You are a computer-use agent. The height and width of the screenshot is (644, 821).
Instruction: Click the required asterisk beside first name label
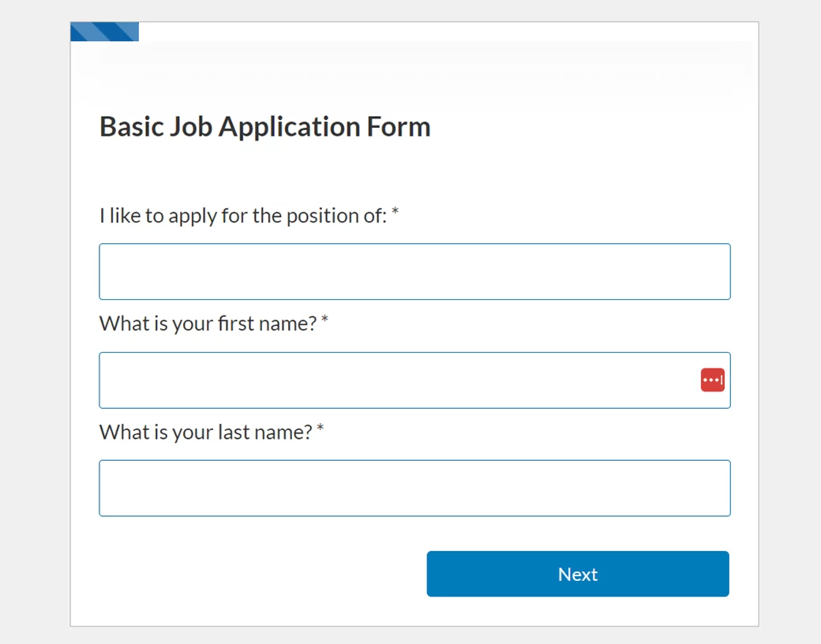[324, 322]
